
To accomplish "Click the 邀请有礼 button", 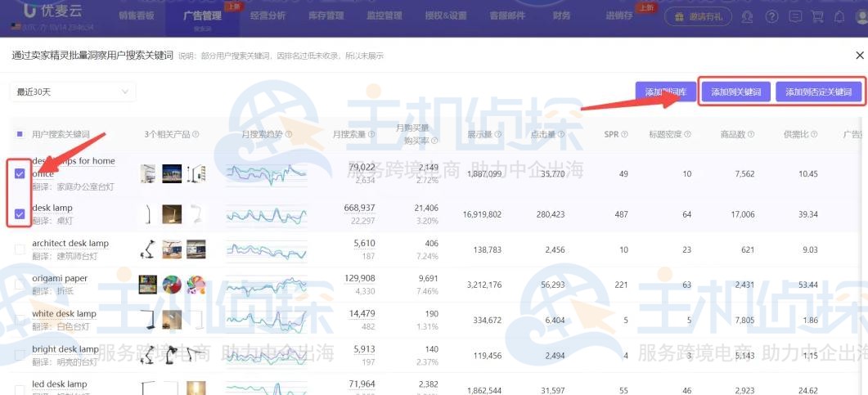I will [698, 16].
